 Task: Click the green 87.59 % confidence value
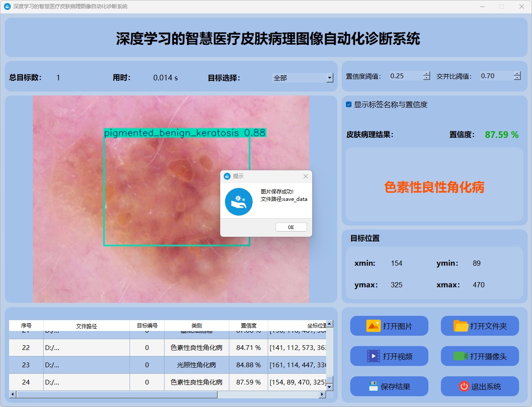pyautogui.click(x=502, y=135)
